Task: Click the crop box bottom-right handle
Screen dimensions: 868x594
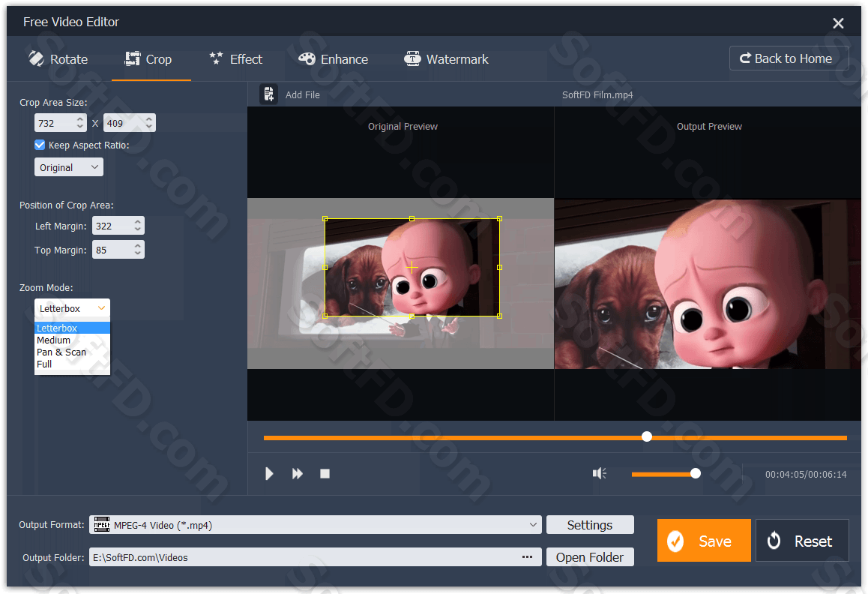Action: coord(499,316)
